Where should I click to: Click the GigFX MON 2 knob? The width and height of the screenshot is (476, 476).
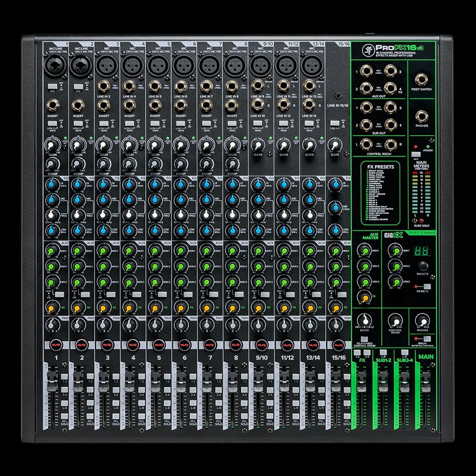395,266
